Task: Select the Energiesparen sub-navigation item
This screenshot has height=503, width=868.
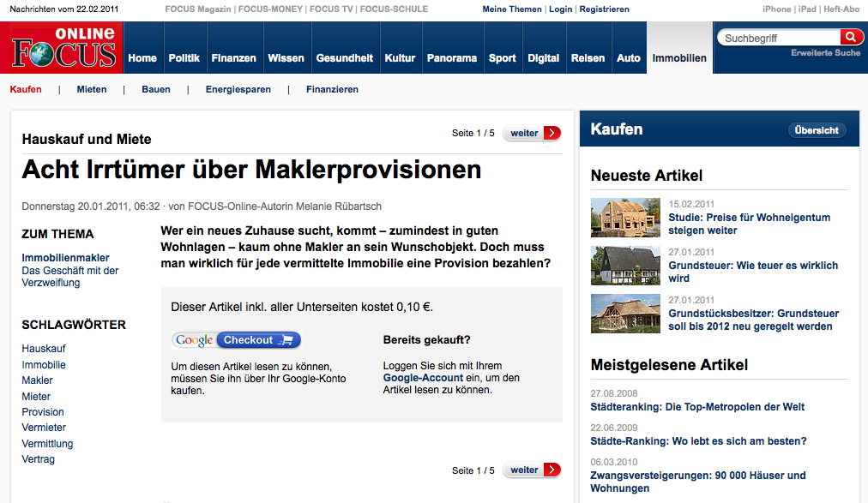Action: click(x=238, y=89)
